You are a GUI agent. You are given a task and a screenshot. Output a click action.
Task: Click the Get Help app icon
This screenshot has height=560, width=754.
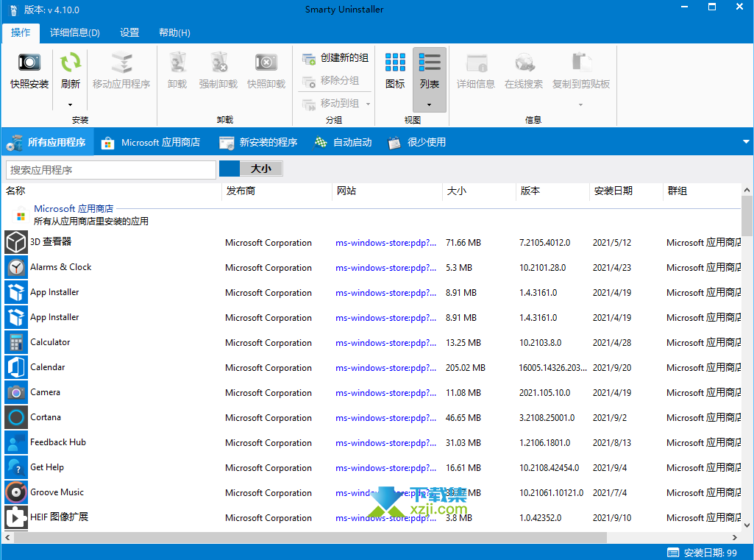click(x=16, y=467)
